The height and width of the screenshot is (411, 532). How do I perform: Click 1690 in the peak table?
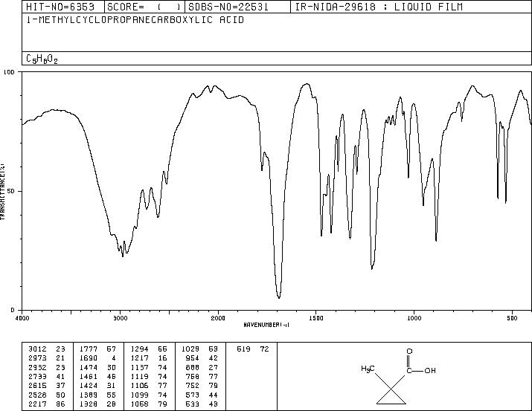pos(89,358)
